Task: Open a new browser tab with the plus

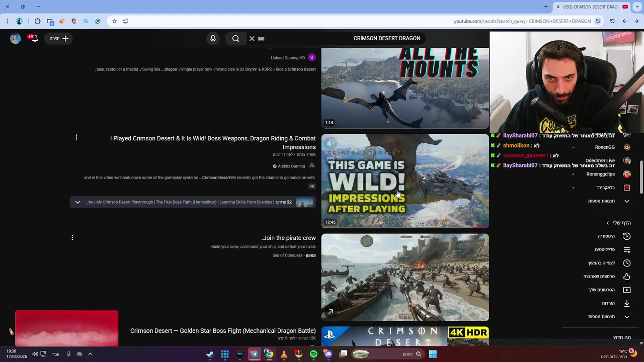Action: [546, 7]
